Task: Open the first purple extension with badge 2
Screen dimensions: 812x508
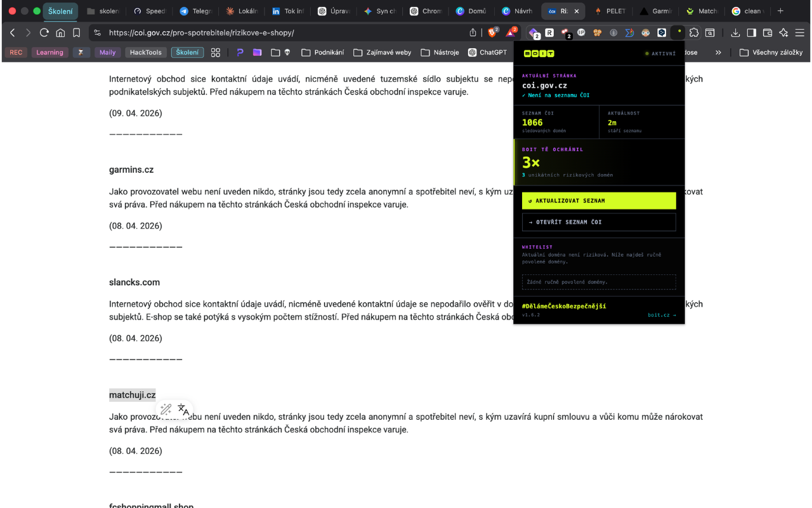Action: [534, 33]
